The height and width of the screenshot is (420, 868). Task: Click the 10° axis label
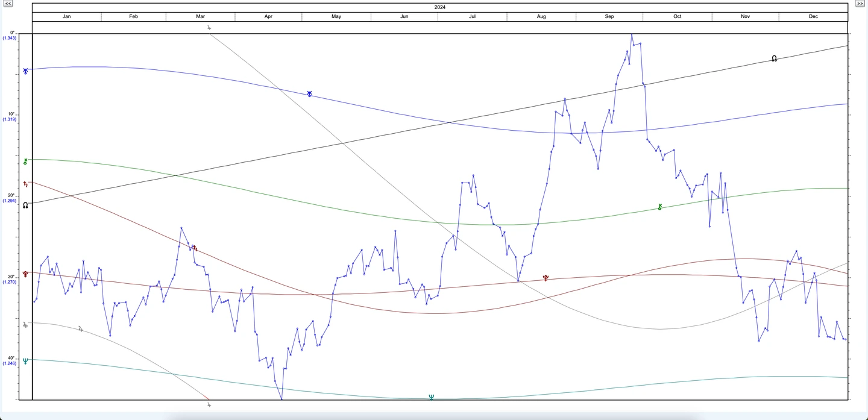click(x=11, y=114)
